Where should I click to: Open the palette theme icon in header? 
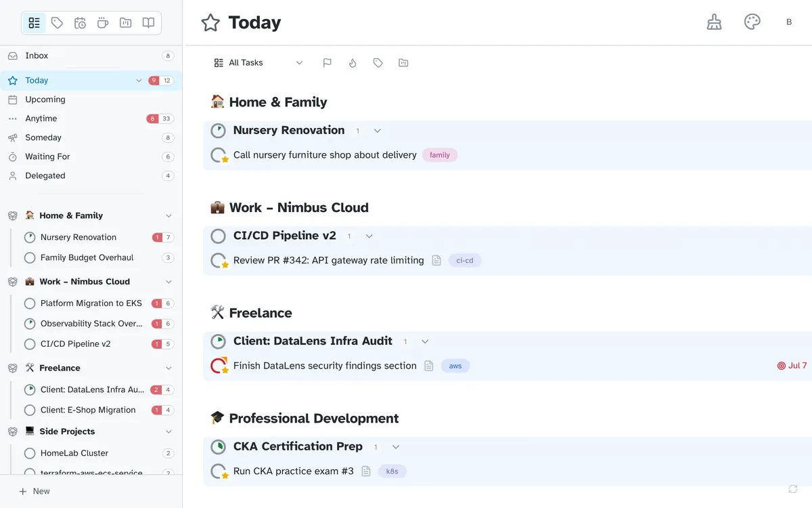pyautogui.click(x=752, y=22)
